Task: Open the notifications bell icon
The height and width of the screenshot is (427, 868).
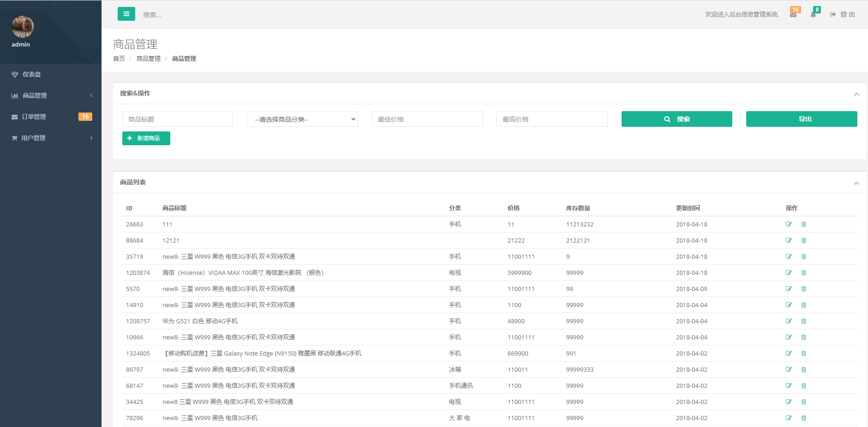Action: coord(813,14)
